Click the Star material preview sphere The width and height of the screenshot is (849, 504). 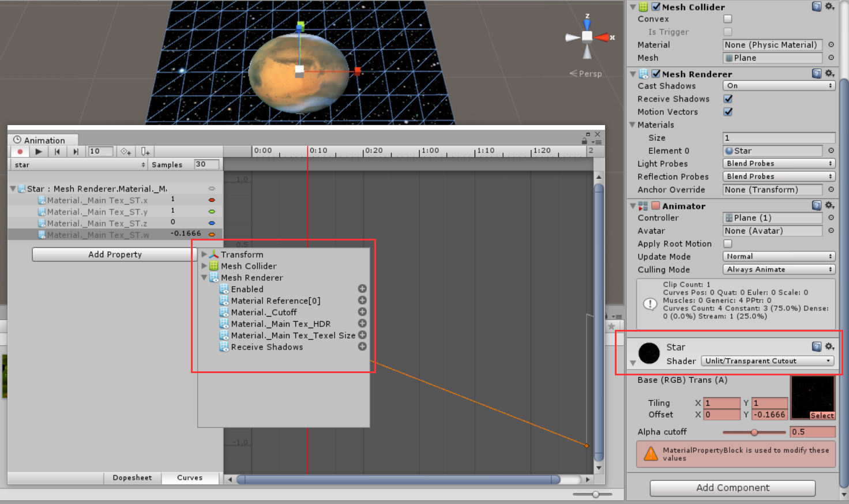[x=649, y=353]
